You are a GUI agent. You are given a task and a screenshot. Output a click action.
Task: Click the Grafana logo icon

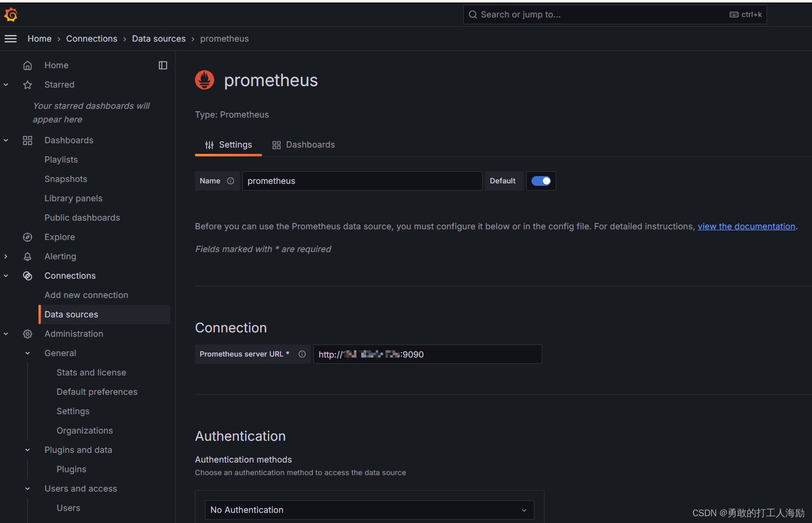tap(11, 15)
